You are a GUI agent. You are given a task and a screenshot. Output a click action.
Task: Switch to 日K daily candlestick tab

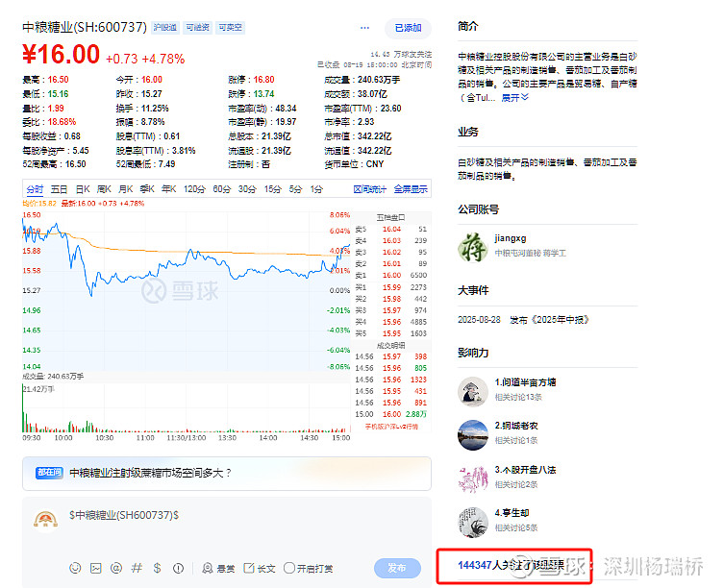pyautogui.click(x=83, y=188)
